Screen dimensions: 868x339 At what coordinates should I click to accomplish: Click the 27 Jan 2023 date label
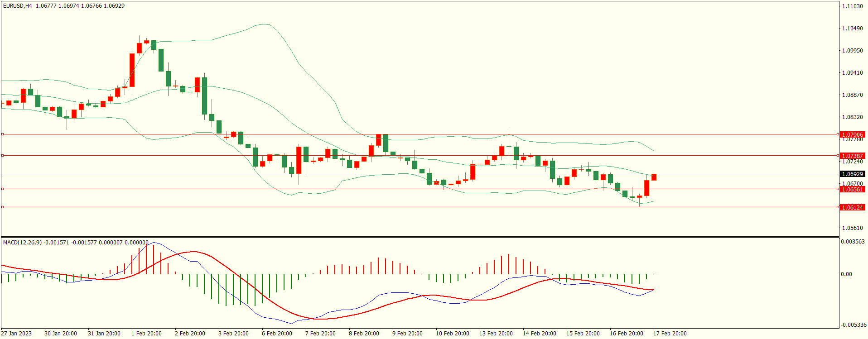[16, 334]
